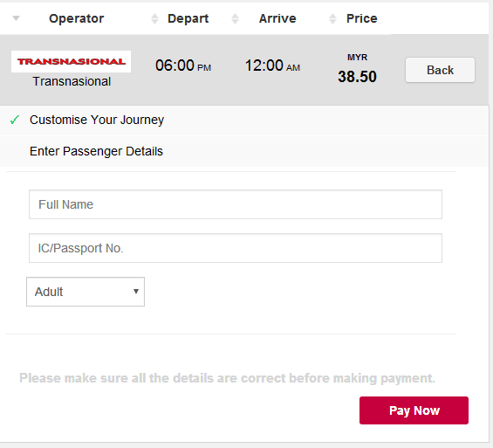Click the Transnasional operator logo
This screenshot has width=493, height=448.
pyautogui.click(x=71, y=62)
